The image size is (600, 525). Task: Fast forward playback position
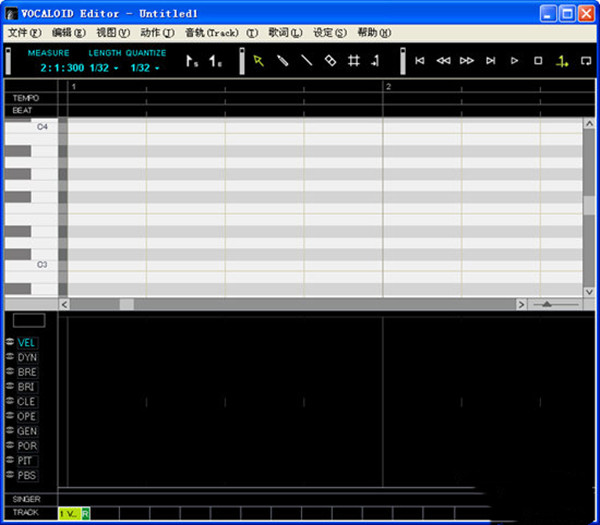[467, 60]
